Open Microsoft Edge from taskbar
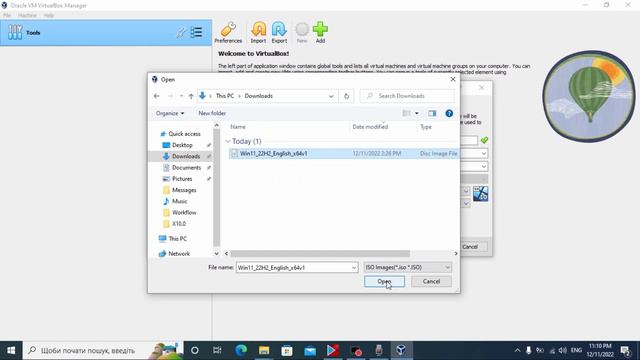The height and width of the screenshot is (360, 640). tap(241, 350)
